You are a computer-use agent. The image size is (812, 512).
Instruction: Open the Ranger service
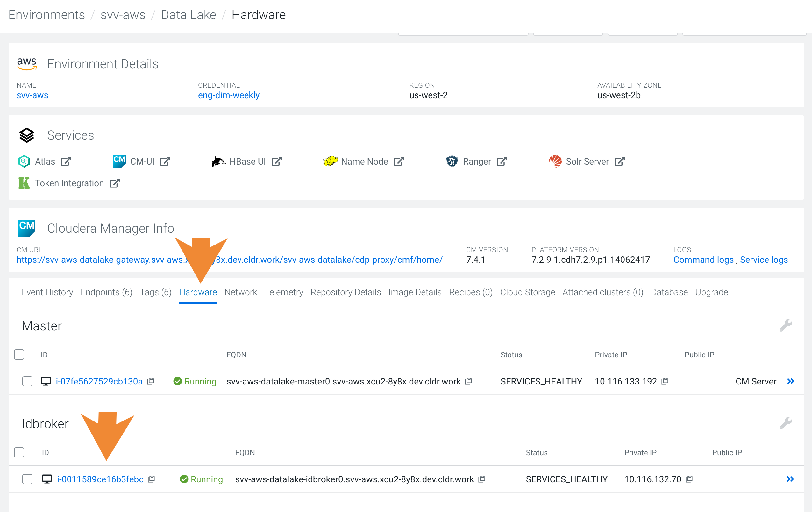pyautogui.click(x=476, y=162)
